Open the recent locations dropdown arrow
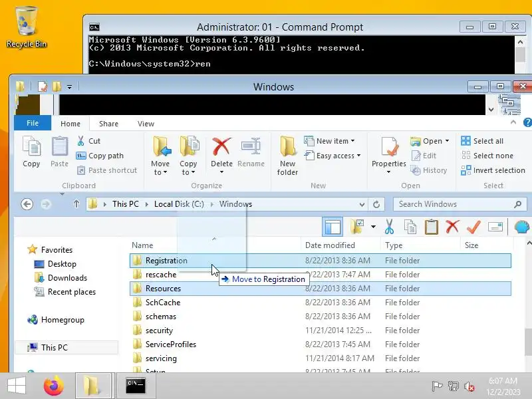The width and height of the screenshot is (532, 399). point(62,194)
